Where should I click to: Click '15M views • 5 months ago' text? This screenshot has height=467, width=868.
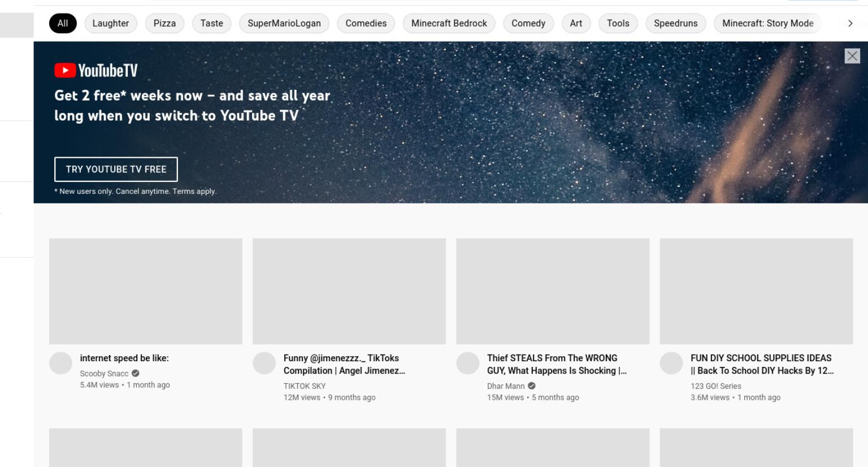(533, 397)
